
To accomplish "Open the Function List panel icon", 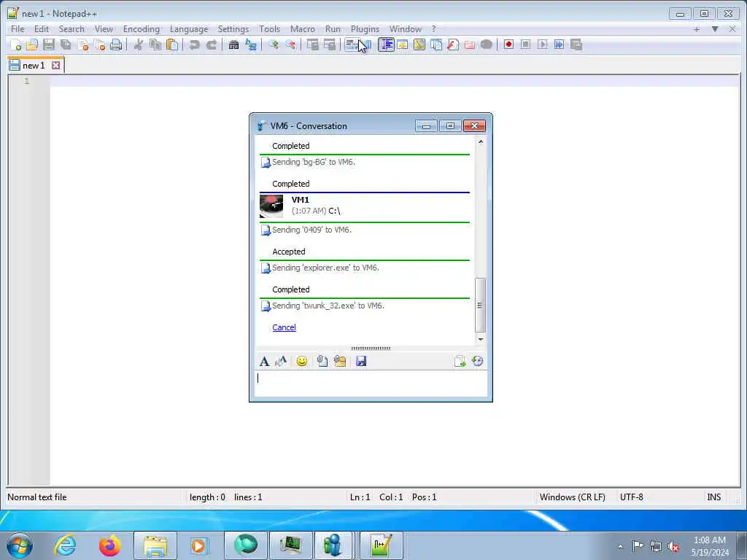I will (x=452, y=44).
